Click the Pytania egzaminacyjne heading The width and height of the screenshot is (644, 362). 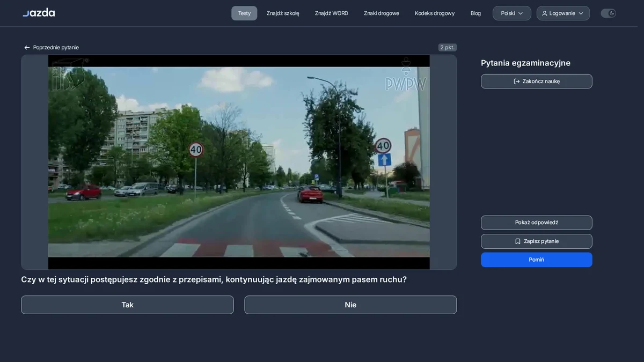click(x=525, y=63)
